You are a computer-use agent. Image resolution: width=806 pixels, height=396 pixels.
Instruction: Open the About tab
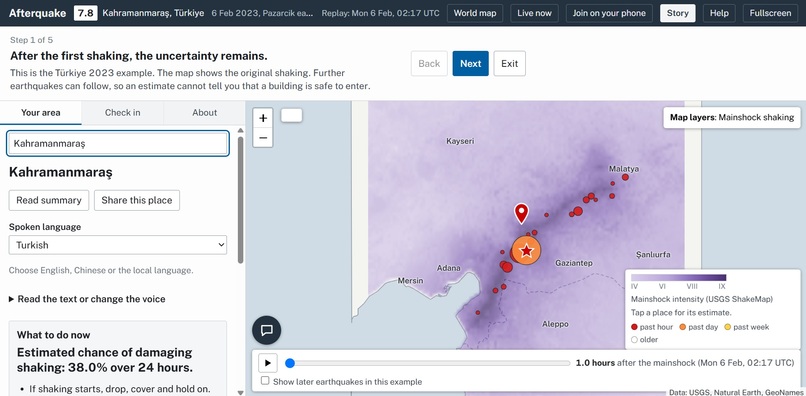pyautogui.click(x=205, y=113)
